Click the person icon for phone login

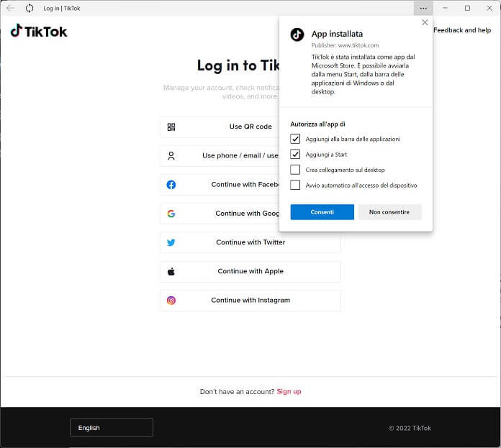pyautogui.click(x=171, y=156)
